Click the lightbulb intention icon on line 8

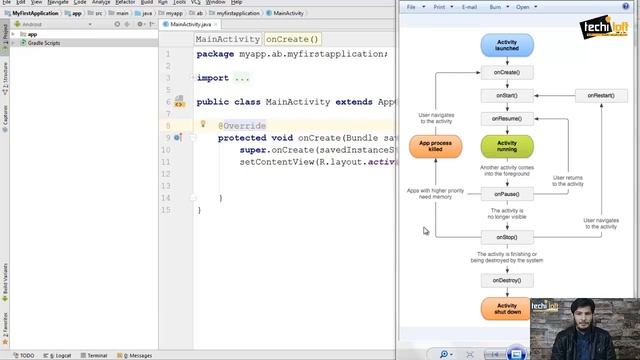click(x=203, y=124)
